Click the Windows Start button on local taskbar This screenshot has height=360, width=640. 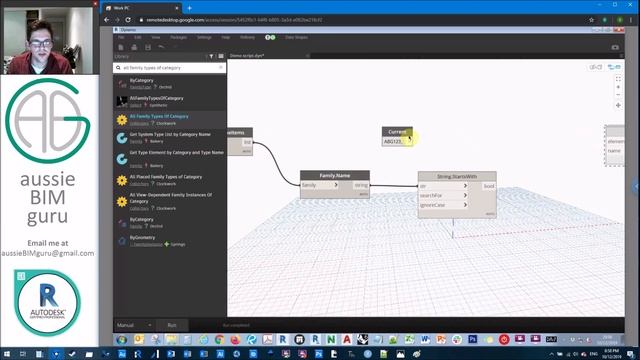7,354
